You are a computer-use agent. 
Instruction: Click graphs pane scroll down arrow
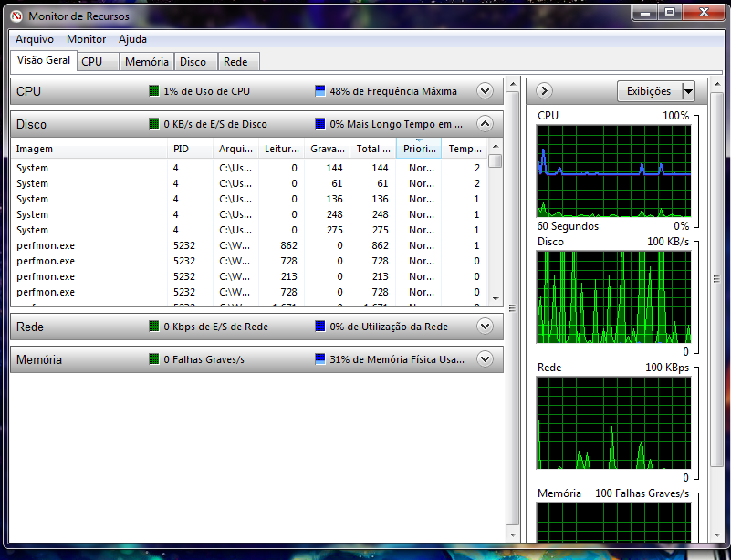pyautogui.click(x=716, y=534)
